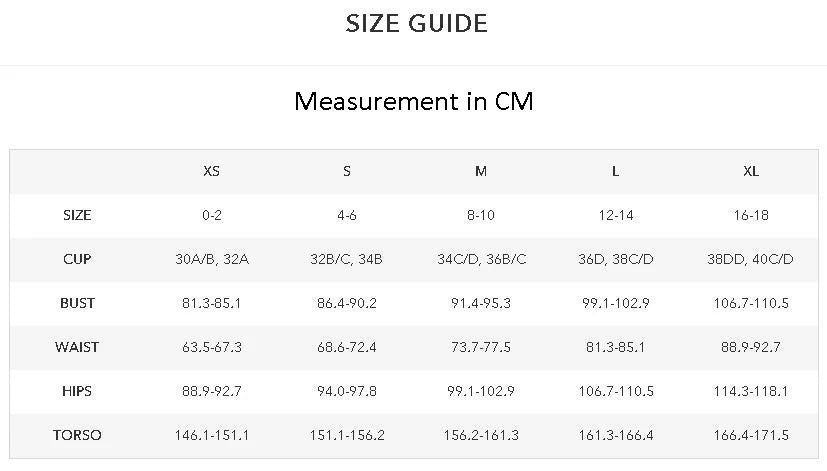Click the TORSO row label
This screenshot has width=827, height=471.
77,435
